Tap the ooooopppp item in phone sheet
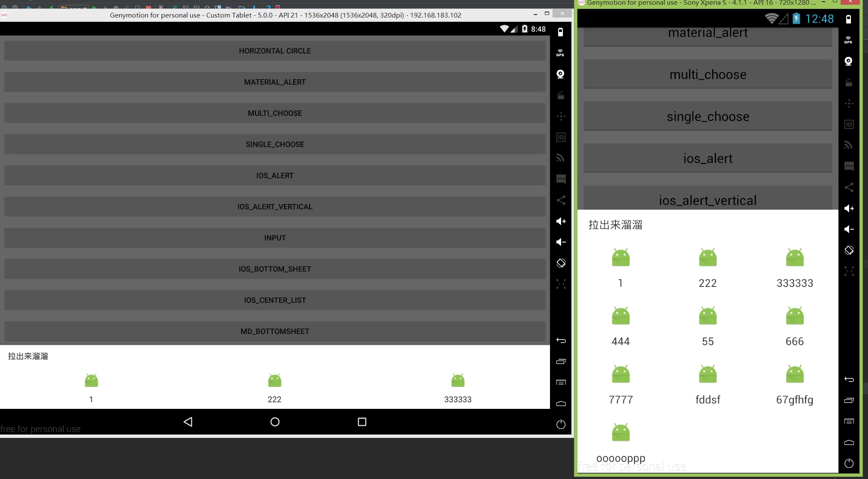868x479 pixels. pos(621,442)
